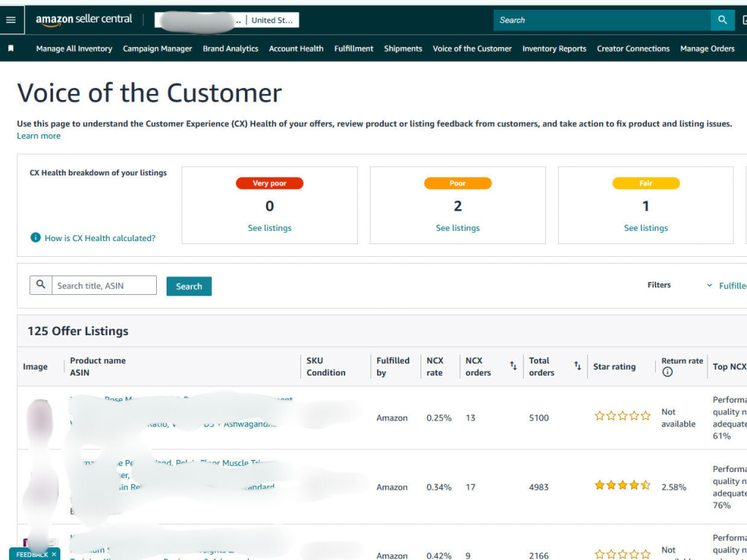Click the Amazon Seller Central logo

coord(84,19)
